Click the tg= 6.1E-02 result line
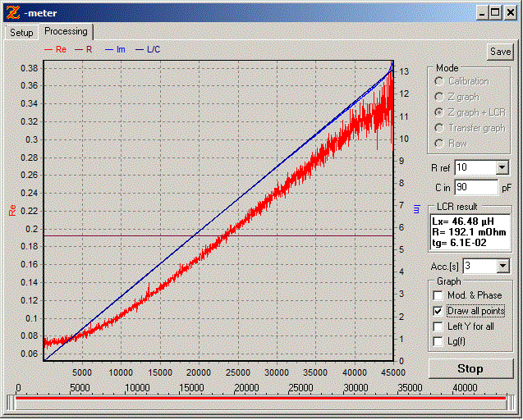The height and width of the screenshot is (420, 523). coord(459,243)
